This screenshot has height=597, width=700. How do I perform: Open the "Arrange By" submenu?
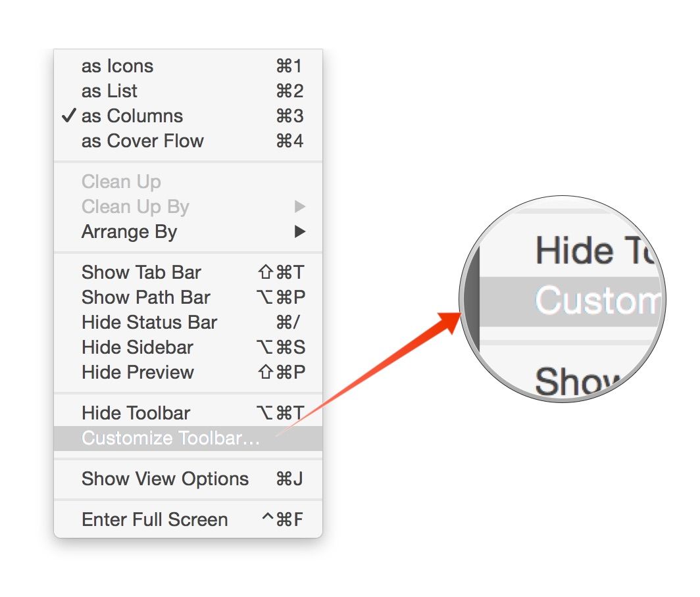tap(129, 231)
